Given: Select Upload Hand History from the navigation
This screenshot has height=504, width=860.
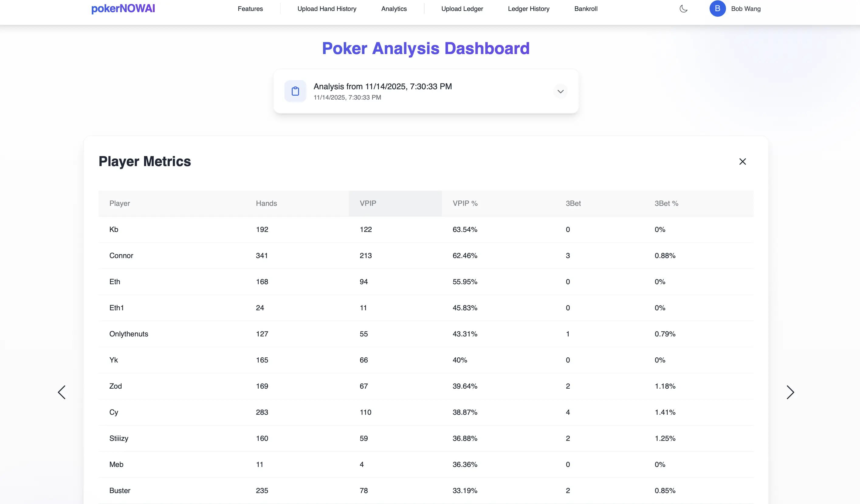Looking at the screenshot, I should 327,9.
